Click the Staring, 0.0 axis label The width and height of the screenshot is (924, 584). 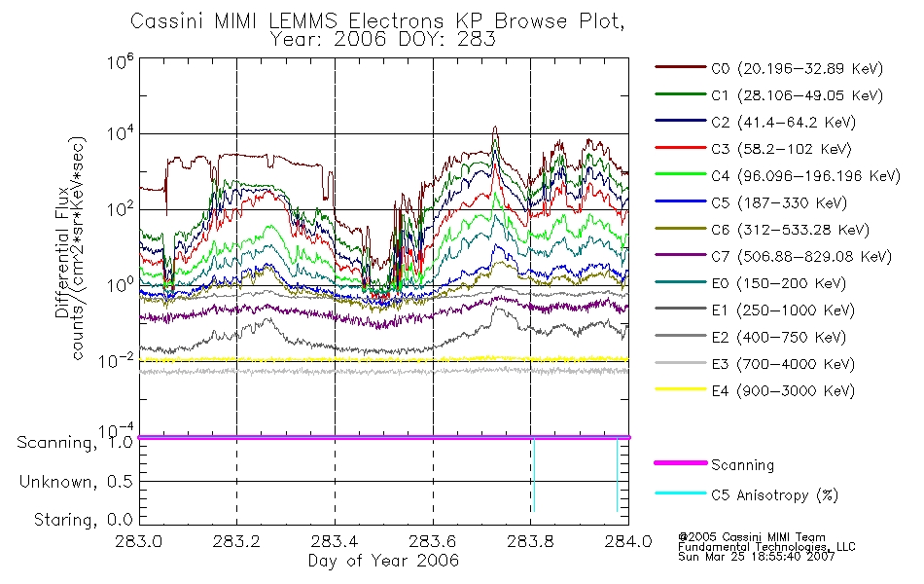coord(84,521)
